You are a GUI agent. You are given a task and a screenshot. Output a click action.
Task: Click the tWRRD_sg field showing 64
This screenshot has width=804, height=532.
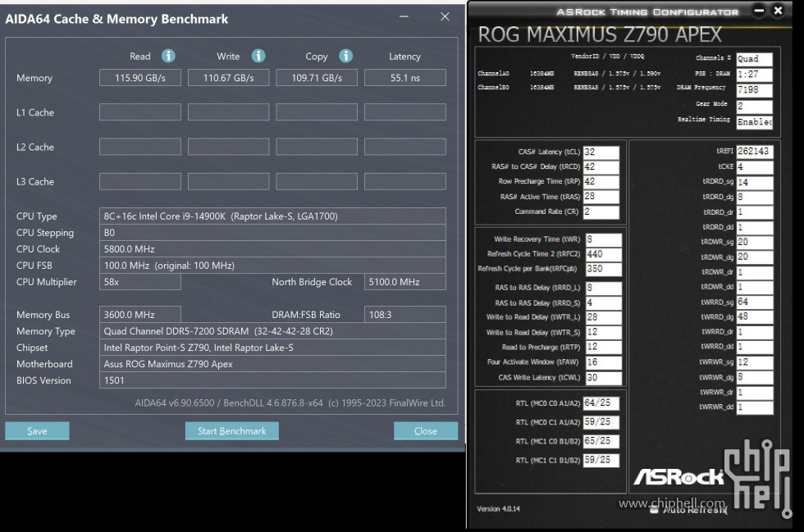click(x=755, y=302)
